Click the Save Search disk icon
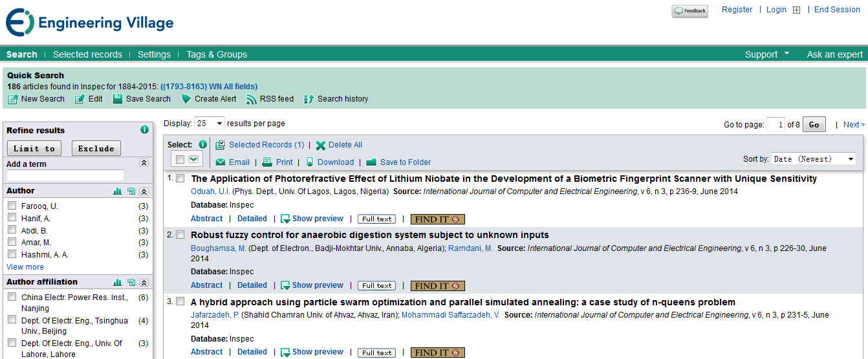 click(x=117, y=99)
